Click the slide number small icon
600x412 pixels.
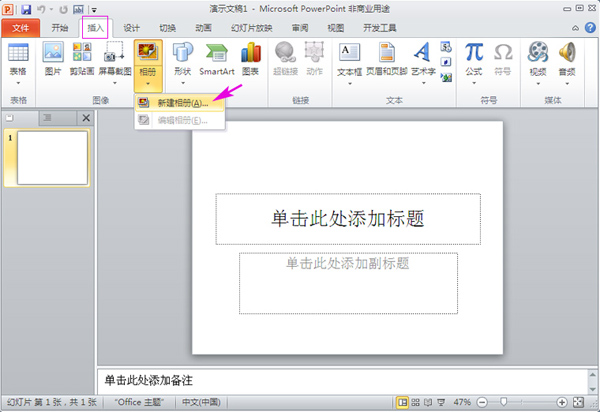pos(446,62)
